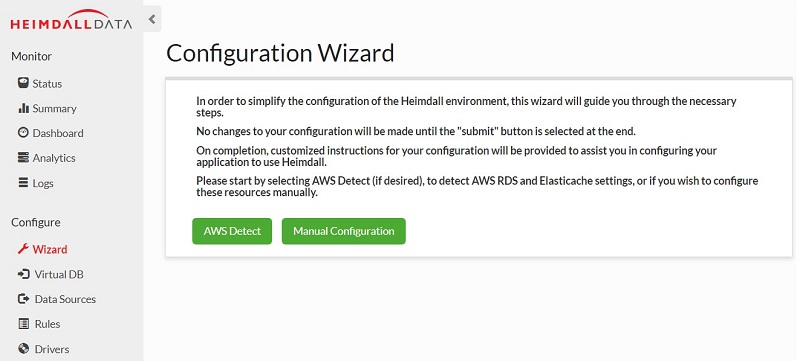The height and width of the screenshot is (361, 800).
Task: Go to the Dashboard page
Action: pyautogui.click(x=58, y=133)
